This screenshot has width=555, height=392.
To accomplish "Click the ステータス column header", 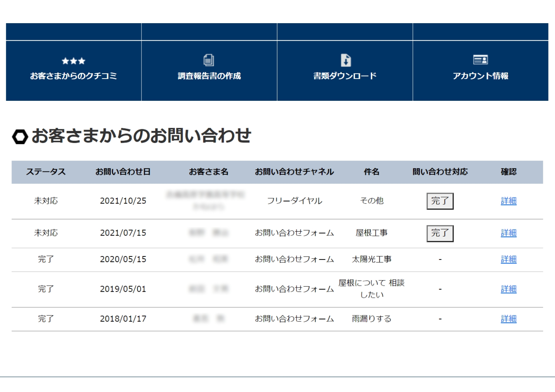I will point(46,172).
